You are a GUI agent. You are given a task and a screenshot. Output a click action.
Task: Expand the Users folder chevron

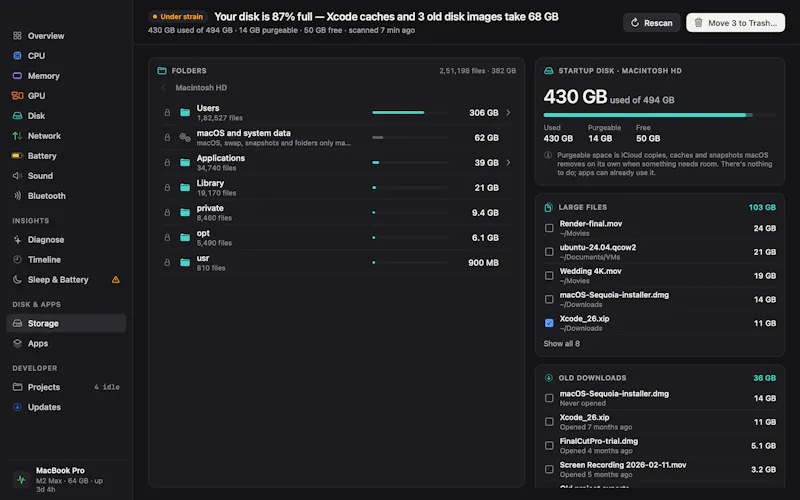pos(508,112)
